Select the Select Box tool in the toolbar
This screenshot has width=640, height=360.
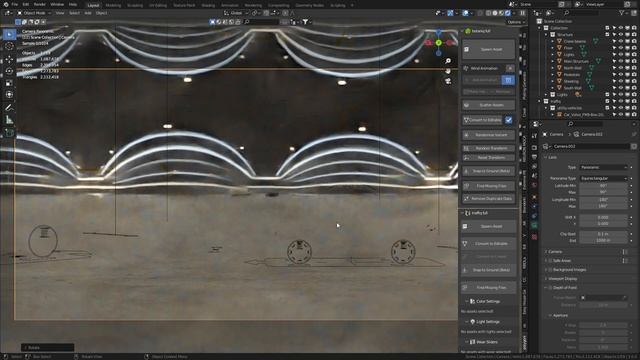click(9, 35)
